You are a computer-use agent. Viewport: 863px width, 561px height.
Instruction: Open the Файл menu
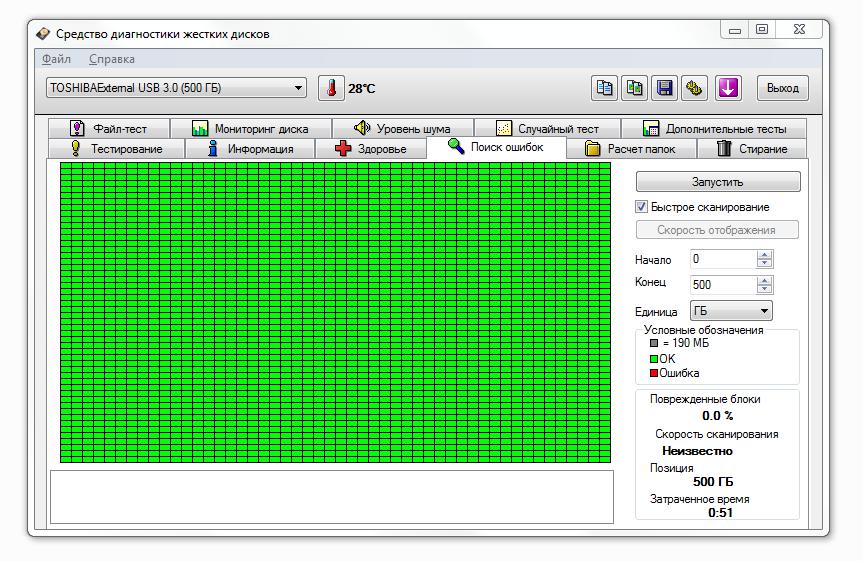click(x=55, y=59)
